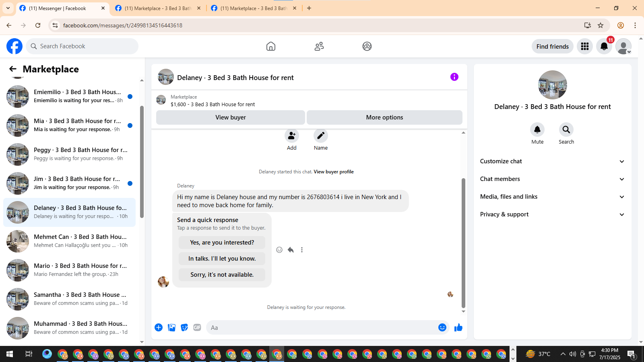Open the notifications bell with 11 badge
The image size is (644, 362).
tap(604, 46)
